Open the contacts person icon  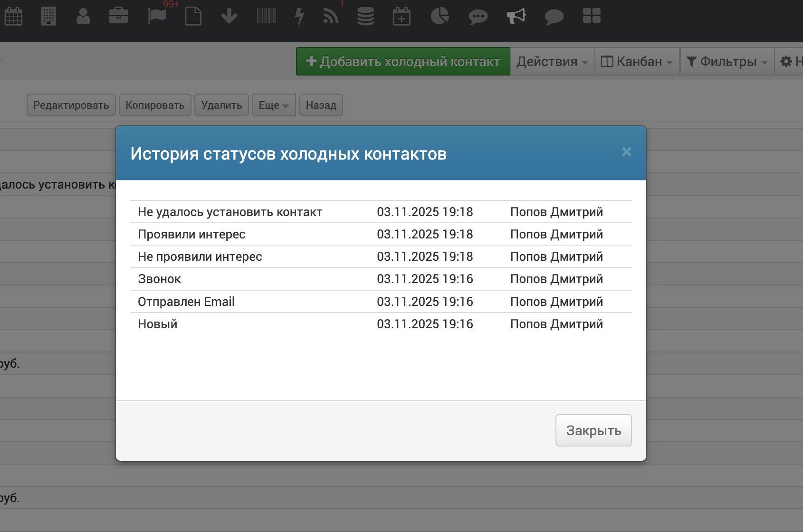(x=83, y=16)
